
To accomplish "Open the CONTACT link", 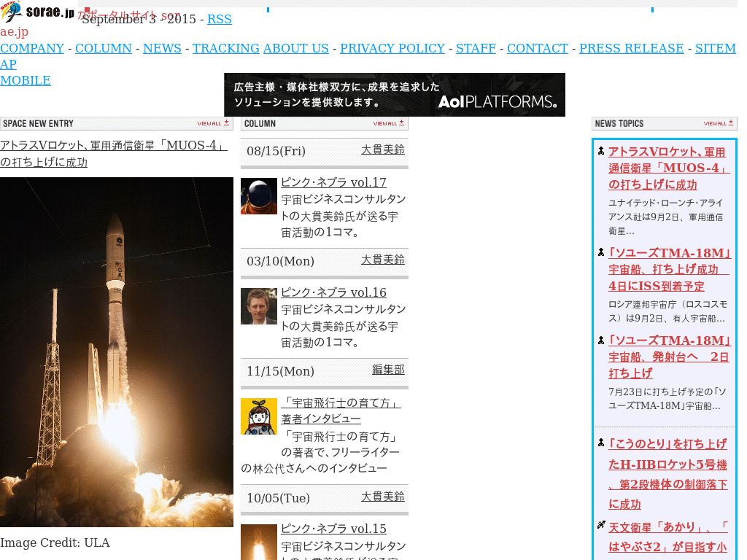I will coord(538,48).
